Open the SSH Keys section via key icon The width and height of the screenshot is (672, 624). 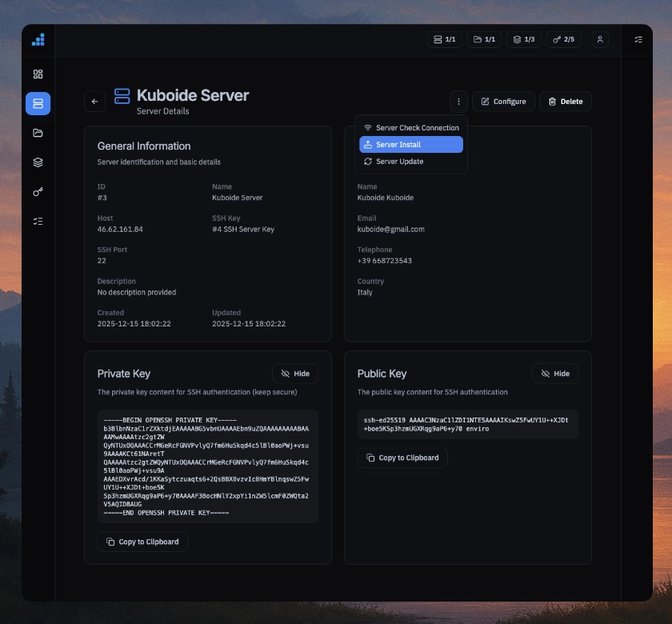[38, 192]
